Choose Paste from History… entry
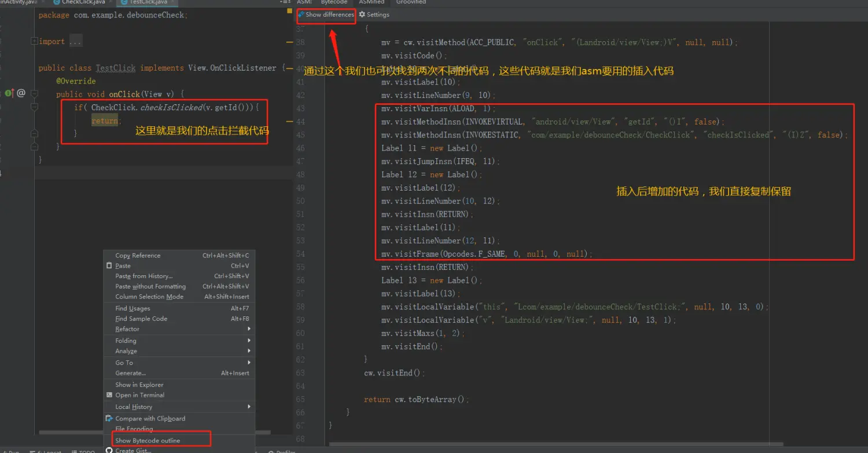Viewport: 868px width, 453px height. [x=179, y=276]
